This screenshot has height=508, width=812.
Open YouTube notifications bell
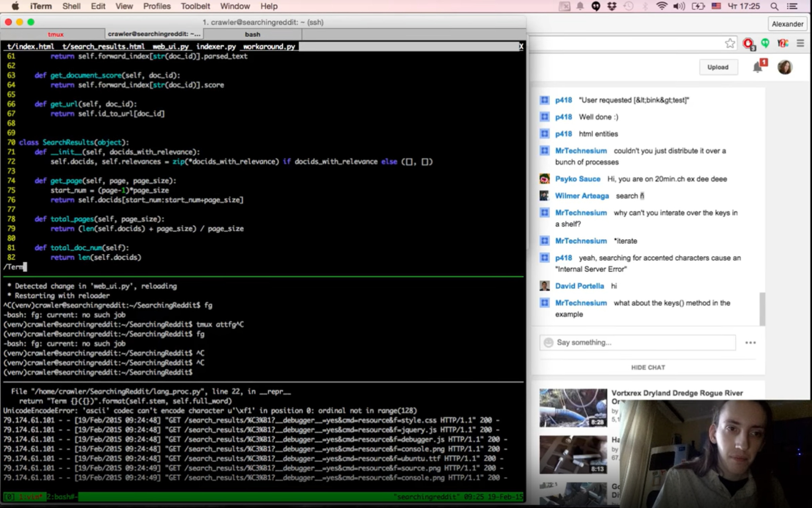point(757,67)
